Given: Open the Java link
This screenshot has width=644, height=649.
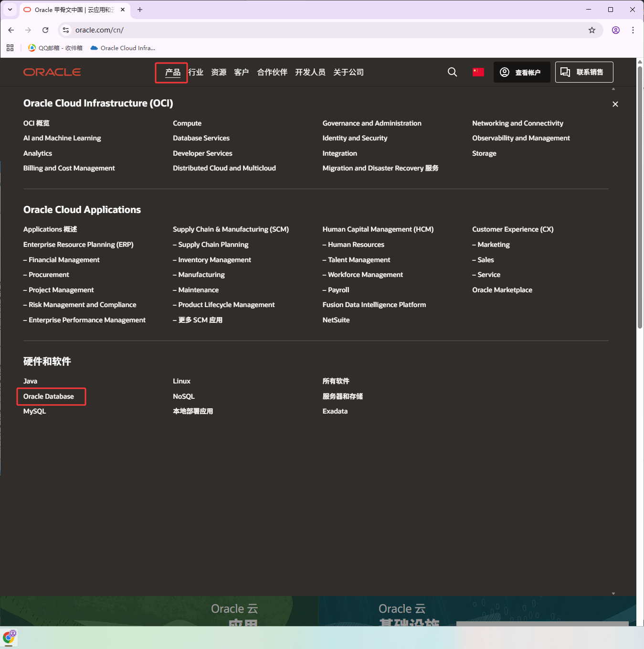Looking at the screenshot, I should 30,381.
